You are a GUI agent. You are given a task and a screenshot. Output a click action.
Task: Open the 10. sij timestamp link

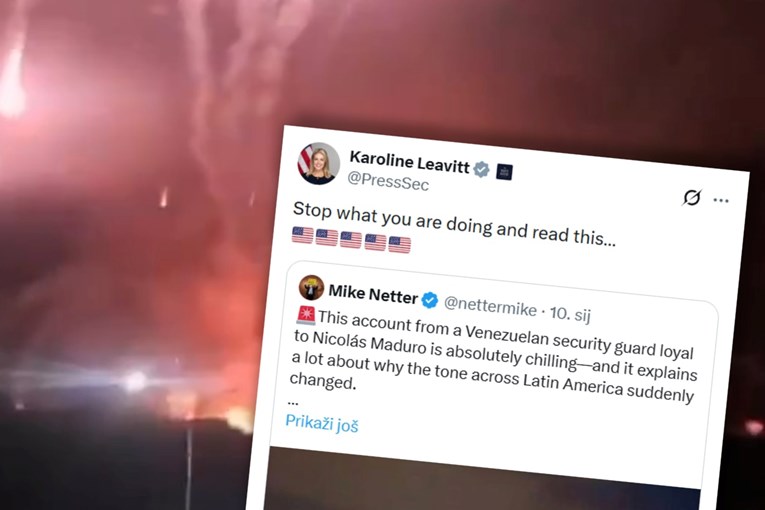570,313
